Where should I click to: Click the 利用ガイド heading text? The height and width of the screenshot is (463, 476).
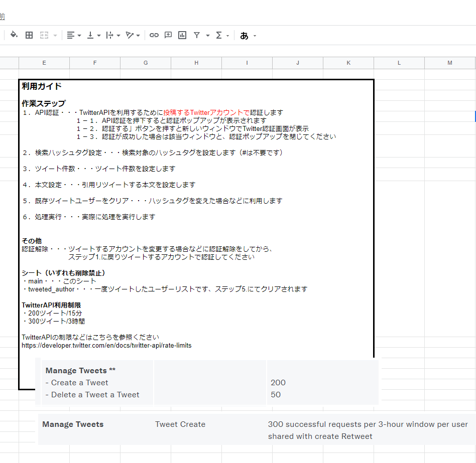42,86
